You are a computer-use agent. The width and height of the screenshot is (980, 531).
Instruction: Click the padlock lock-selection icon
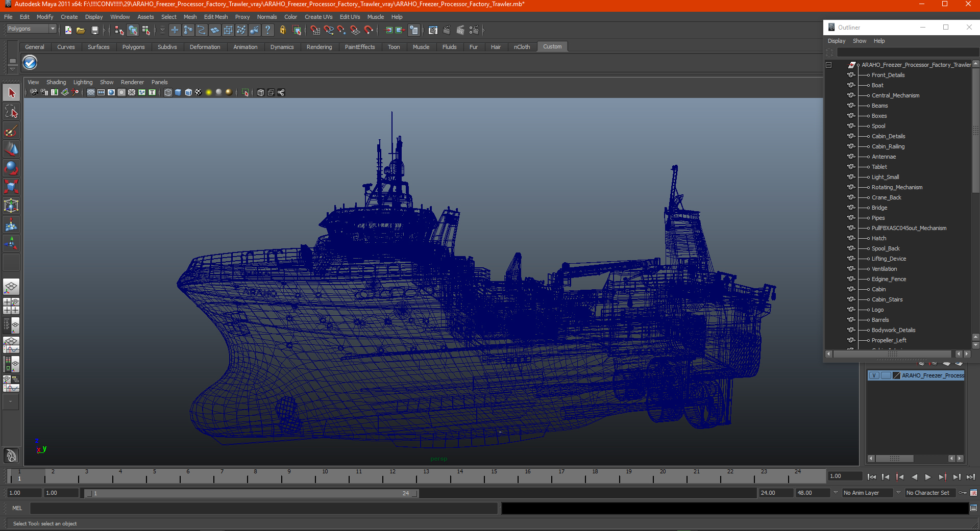(282, 30)
